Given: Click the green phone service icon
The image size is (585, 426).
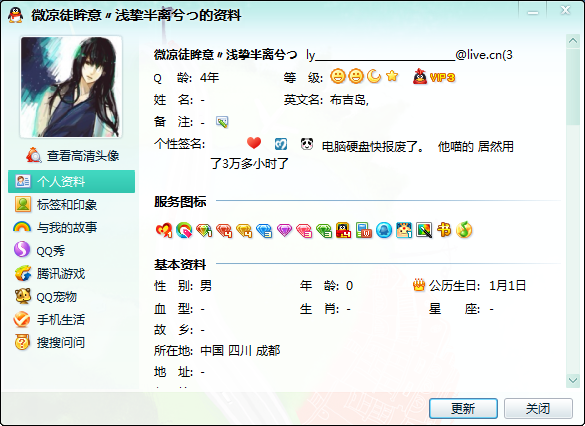Looking at the screenshot, I should point(364,230).
